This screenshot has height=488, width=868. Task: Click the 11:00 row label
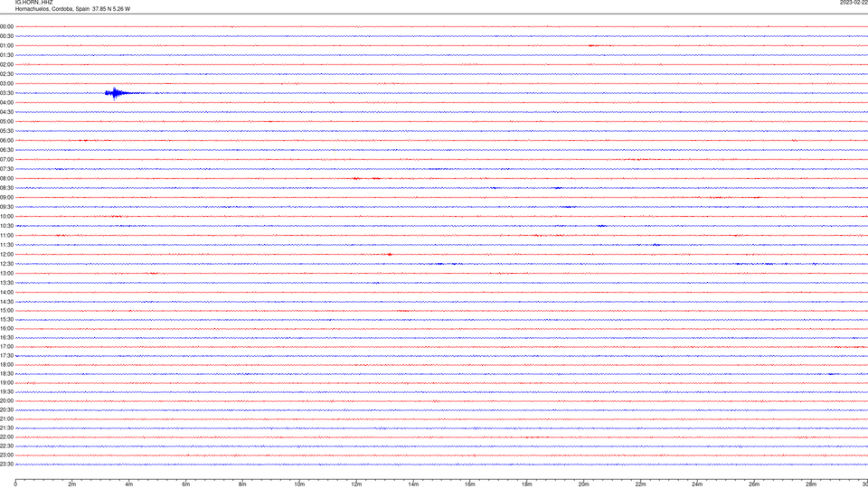[x=6, y=236]
